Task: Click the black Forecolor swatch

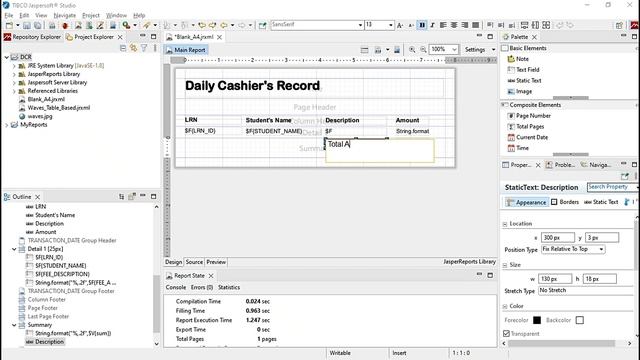Action: click(x=537, y=320)
